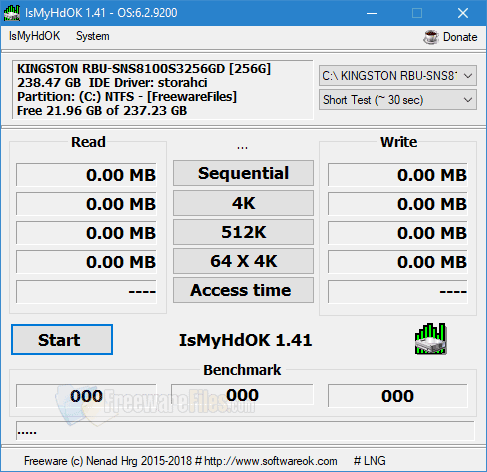Click the Donate coffee cup icon
487x472 pixels.
pos(431,37)
